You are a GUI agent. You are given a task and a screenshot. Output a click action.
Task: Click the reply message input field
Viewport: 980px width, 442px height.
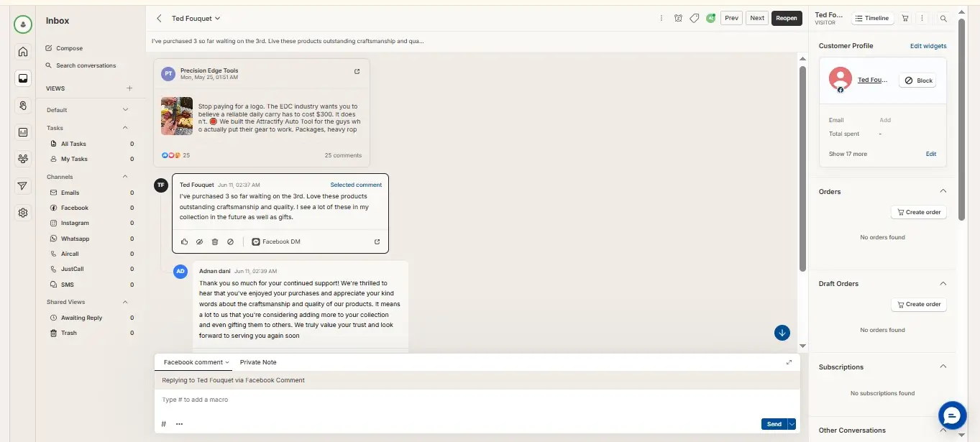[x=477, y=400]
